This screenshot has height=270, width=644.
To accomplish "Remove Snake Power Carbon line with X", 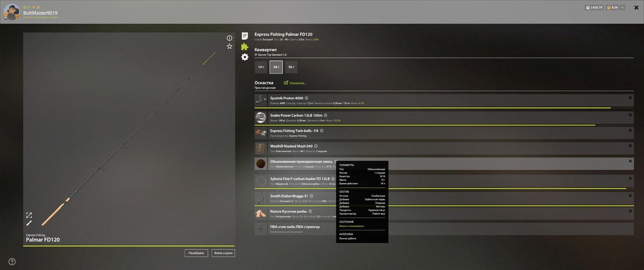I will coord(630,114).
